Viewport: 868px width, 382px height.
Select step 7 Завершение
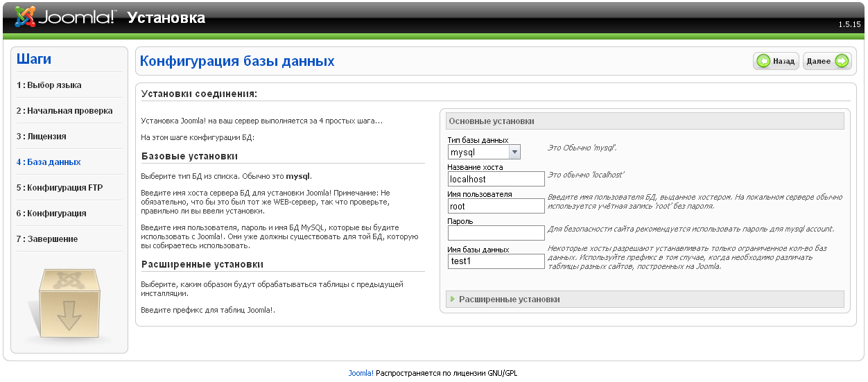click(x=47, y=239)
